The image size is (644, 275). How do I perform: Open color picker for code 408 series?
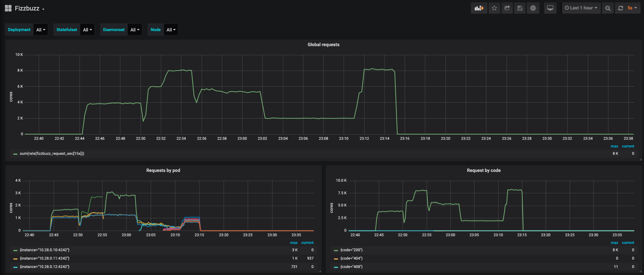336,267
